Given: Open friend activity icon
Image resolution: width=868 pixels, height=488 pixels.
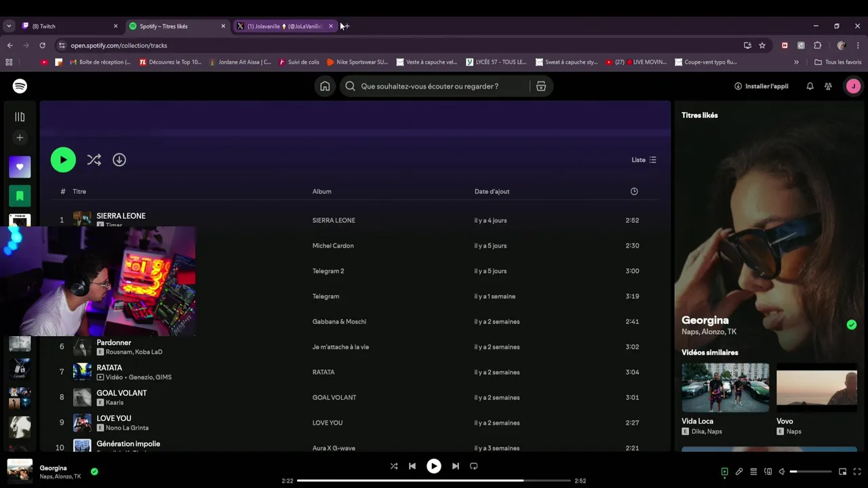Looking at the screenshot, I should click(828, 86).
